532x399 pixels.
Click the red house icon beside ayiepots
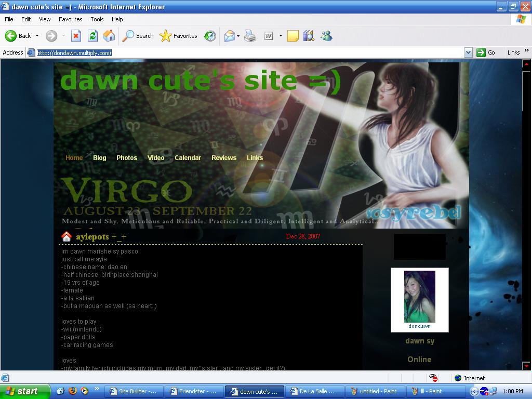click(66, 236)
